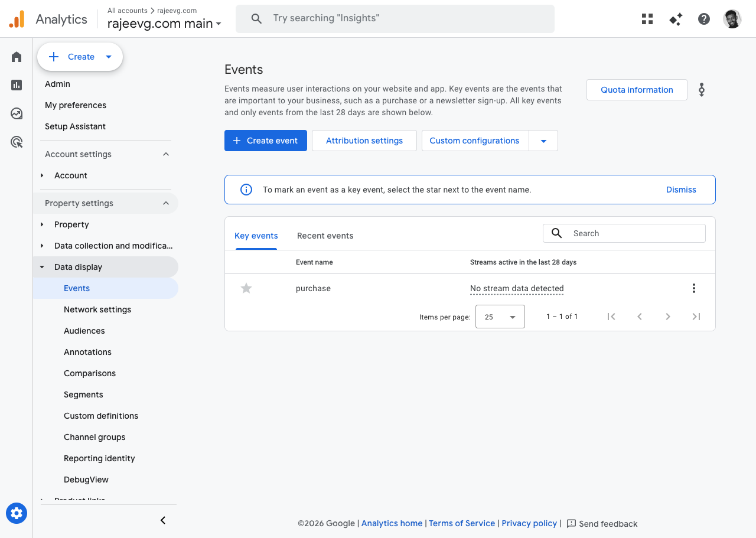756x538 pixels.
Task: Open the Explore icon in left rail
Action: coord(17,113)
